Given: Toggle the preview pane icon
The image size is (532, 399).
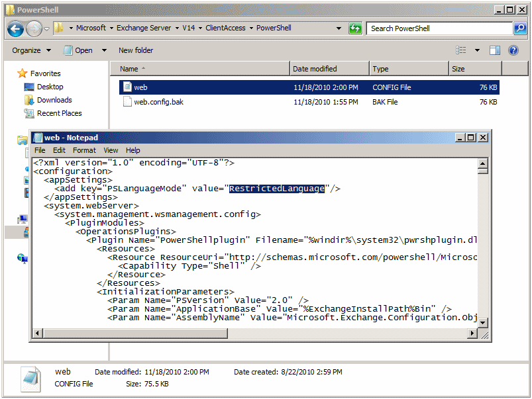Looking at the screenshot, I should [495, 50].
